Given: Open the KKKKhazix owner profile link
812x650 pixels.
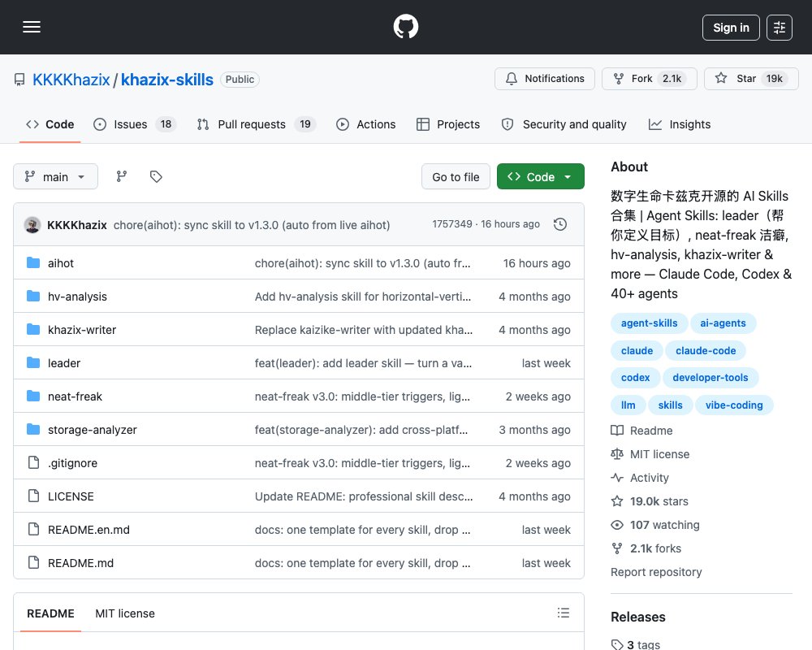Looking at the screenshot, I should (x=71, y=80).
